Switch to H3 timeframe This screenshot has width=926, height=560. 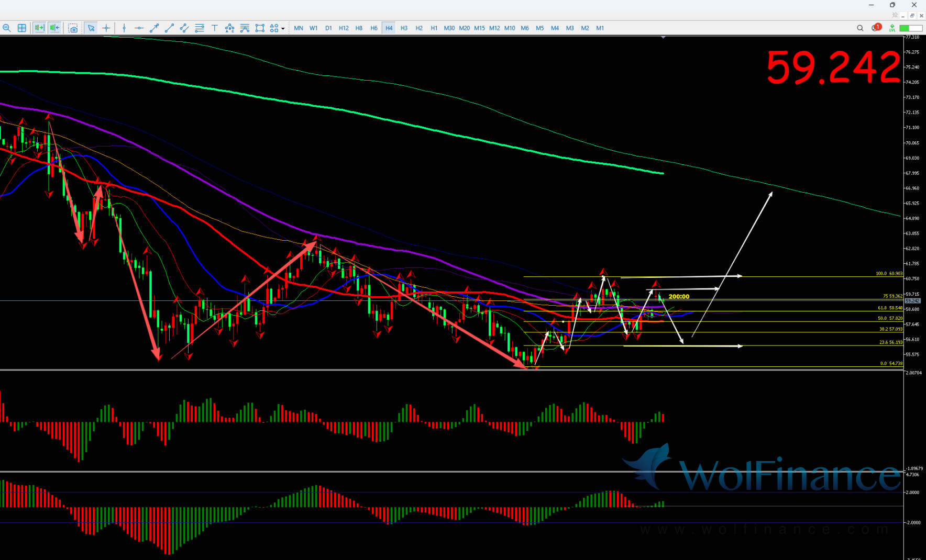[x=404, y=28]
